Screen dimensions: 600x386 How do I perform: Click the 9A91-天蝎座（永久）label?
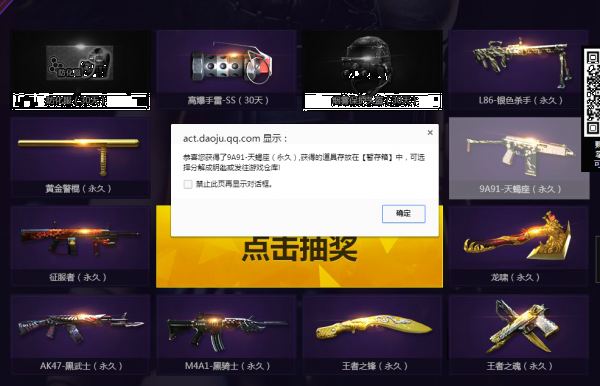point(520,189)
